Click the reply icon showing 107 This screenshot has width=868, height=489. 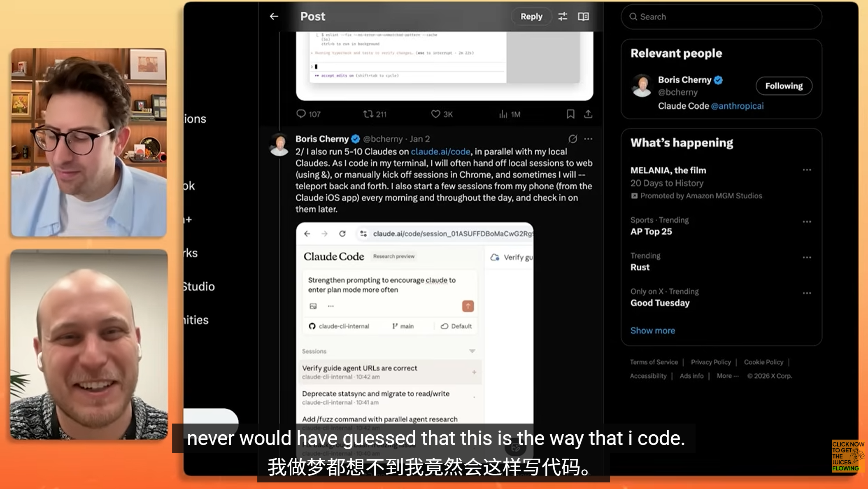(301, 114)
